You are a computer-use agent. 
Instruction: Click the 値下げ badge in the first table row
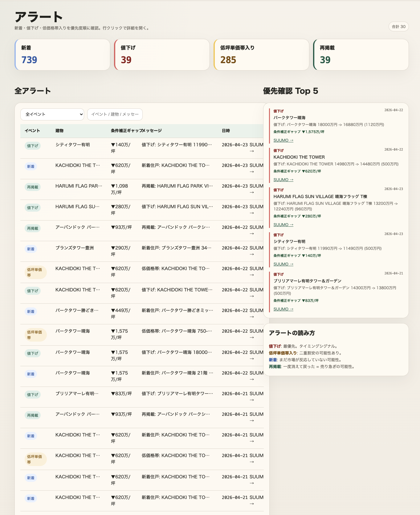(32, 146)
